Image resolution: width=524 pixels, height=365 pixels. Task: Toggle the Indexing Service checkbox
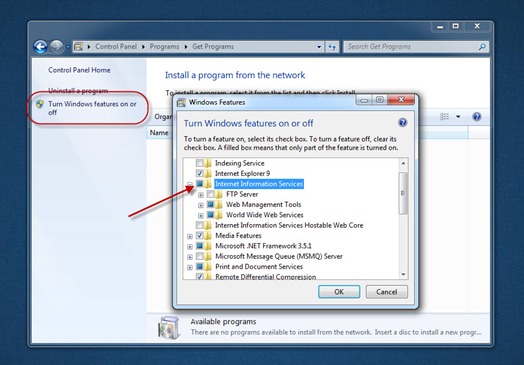200,163
